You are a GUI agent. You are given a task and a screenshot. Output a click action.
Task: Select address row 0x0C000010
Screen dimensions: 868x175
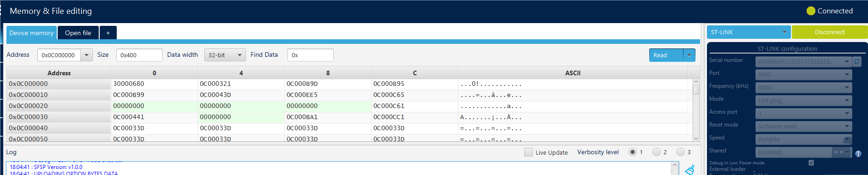coord(59,95)
